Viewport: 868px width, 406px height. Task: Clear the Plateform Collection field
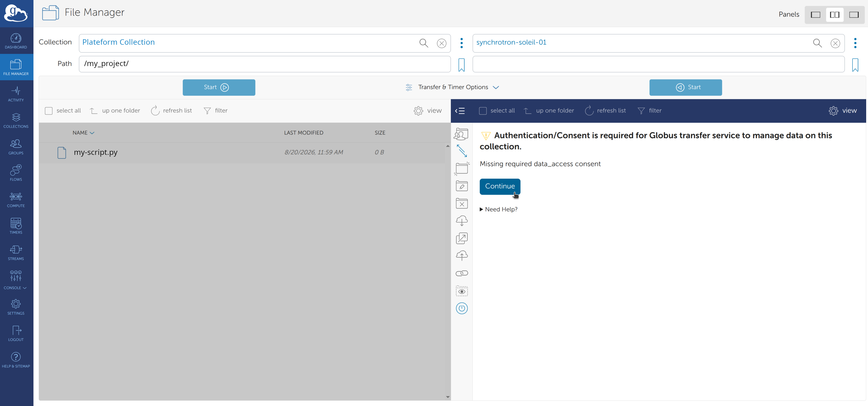pyautogui.click(x=442, y=43)
